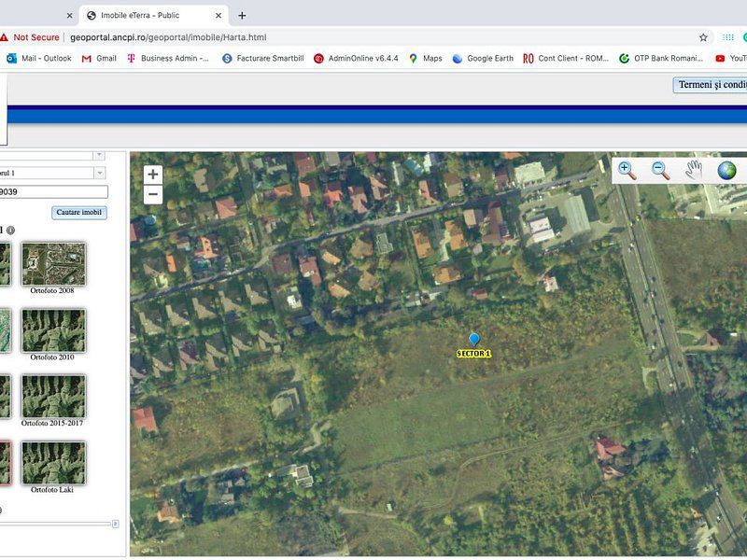Open the Facturare Smartbill bookmark

(x=226, y=58)
